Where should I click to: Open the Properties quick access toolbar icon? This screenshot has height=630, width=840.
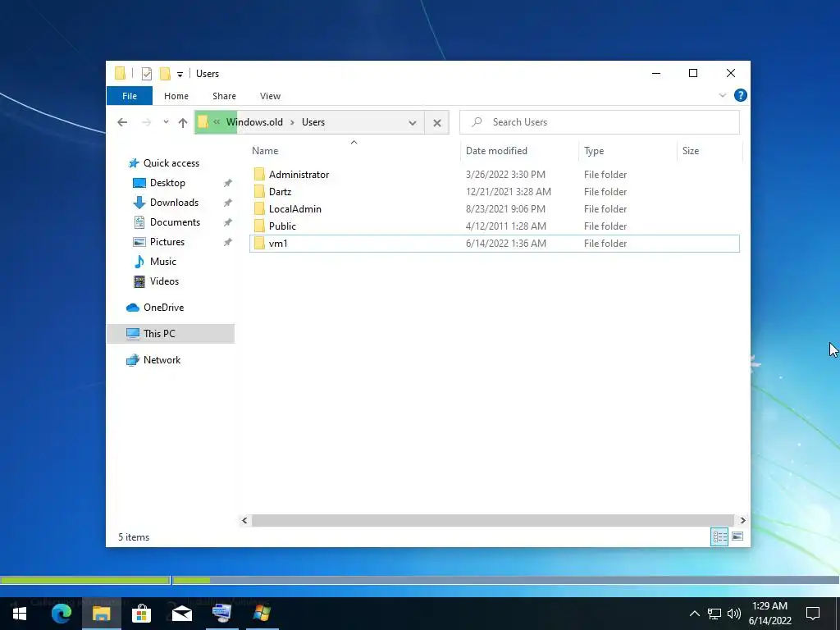tap(146, 74)
